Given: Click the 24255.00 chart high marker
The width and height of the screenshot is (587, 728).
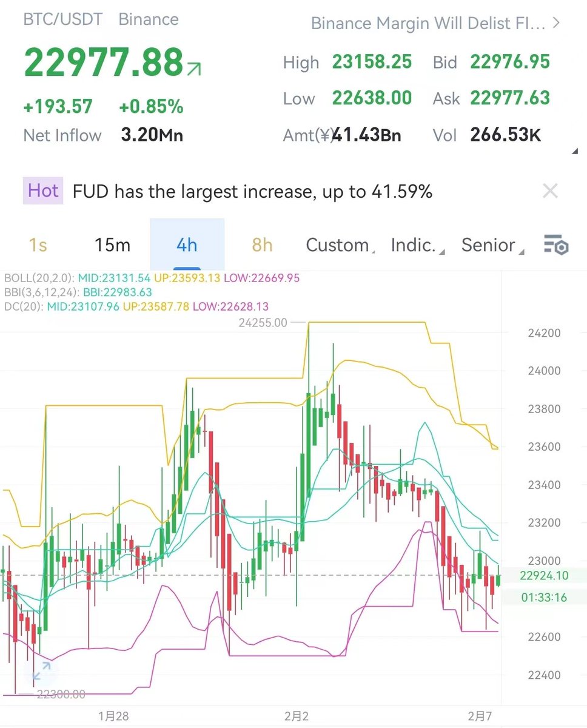Looking at the screenshot, I should point(263,323).
